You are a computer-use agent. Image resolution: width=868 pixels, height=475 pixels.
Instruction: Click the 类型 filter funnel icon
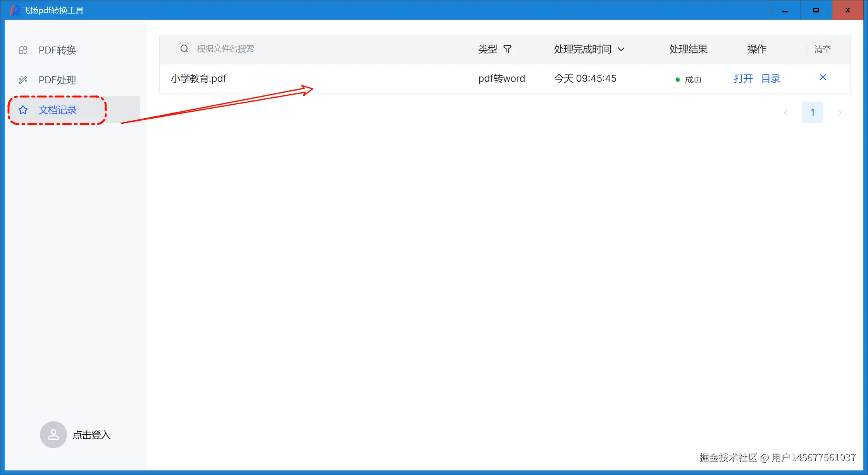(507, 49)
